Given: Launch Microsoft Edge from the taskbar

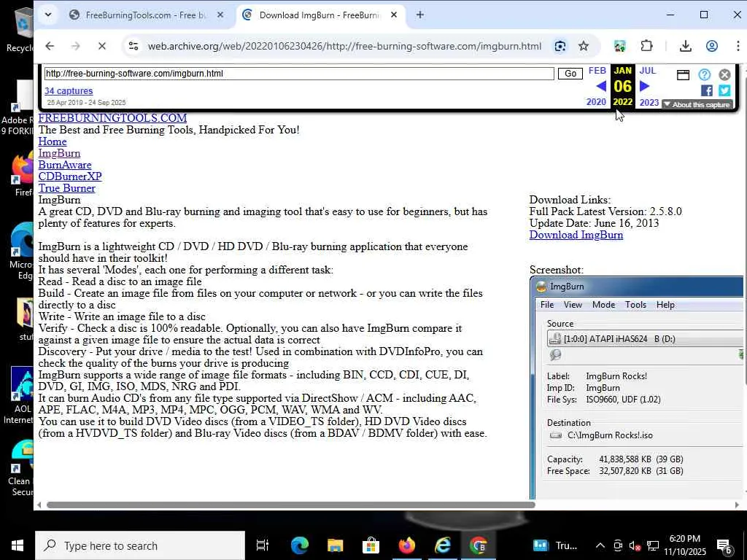Looking at the screenshot, I should click(299, 545).
